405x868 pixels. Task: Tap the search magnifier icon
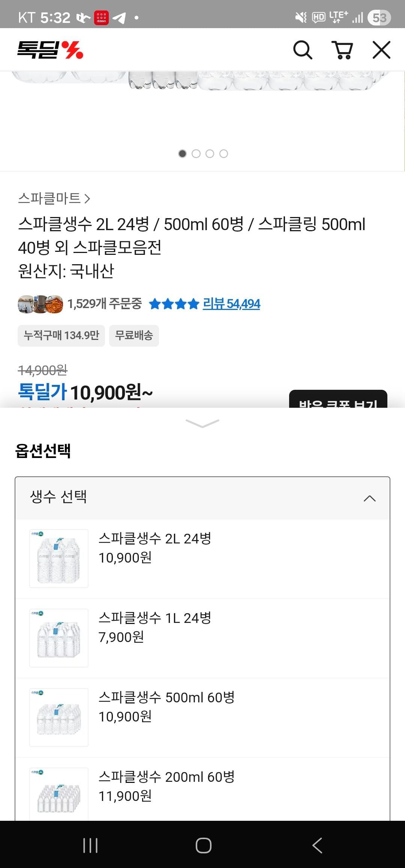(302, 50)
